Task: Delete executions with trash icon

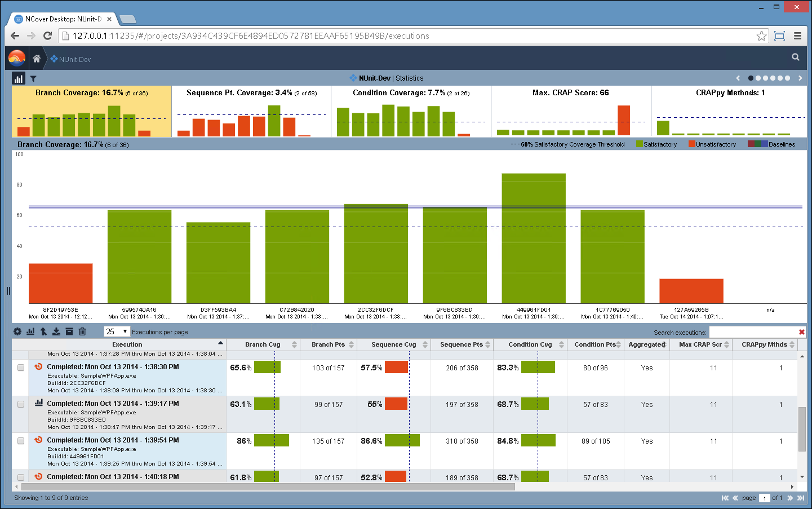Action: coord(82,331)
